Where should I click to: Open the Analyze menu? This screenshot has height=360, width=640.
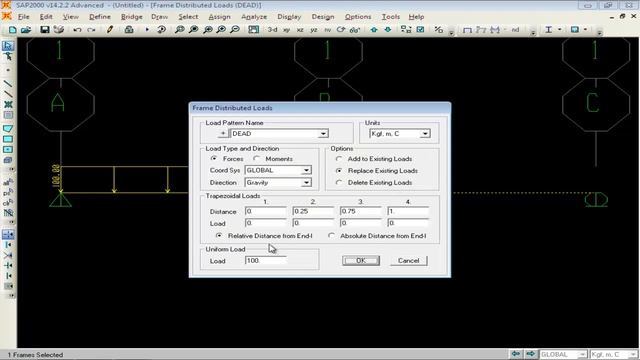pyautogui.click(x=254, y=17)
